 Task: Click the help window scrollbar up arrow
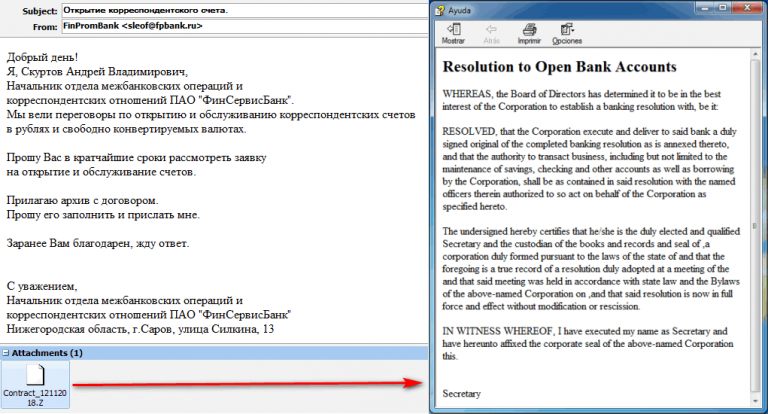(x=755, y=53)
